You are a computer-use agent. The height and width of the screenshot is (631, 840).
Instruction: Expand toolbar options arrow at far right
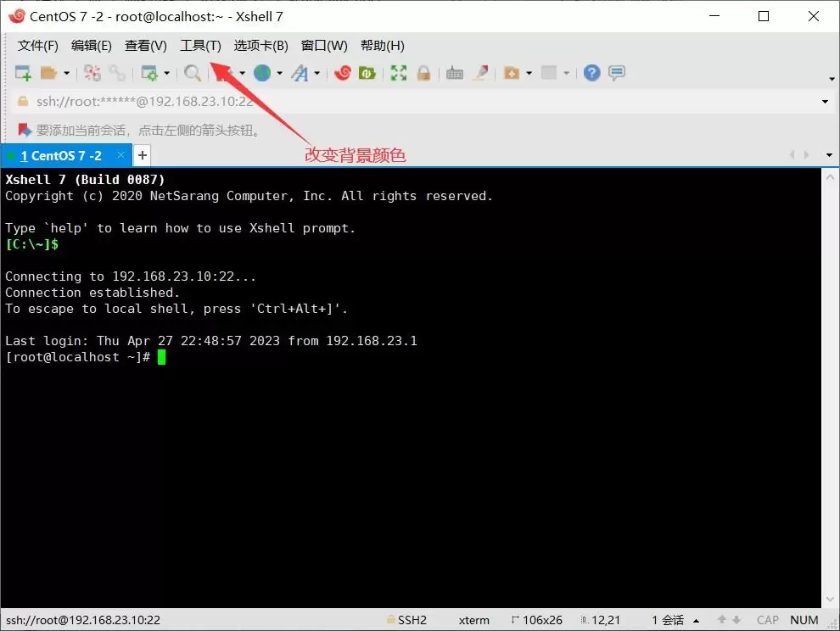click(832, 79)
